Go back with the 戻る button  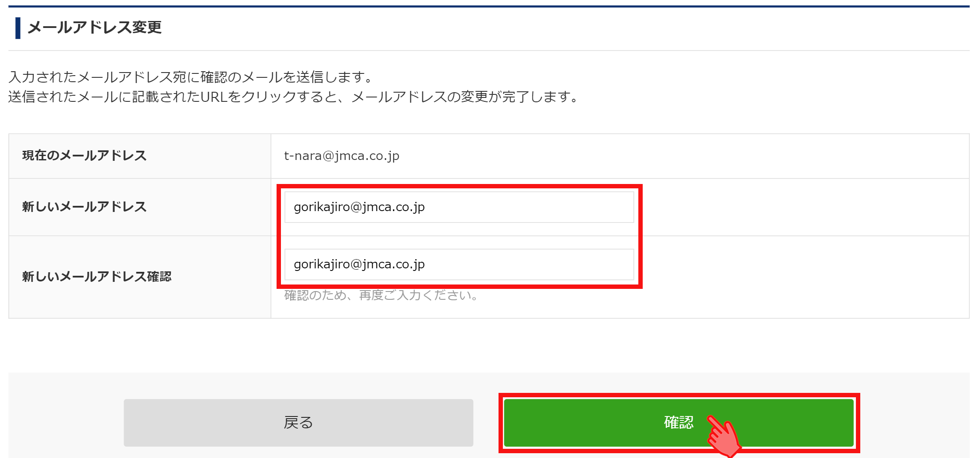[x=298, y=423]
